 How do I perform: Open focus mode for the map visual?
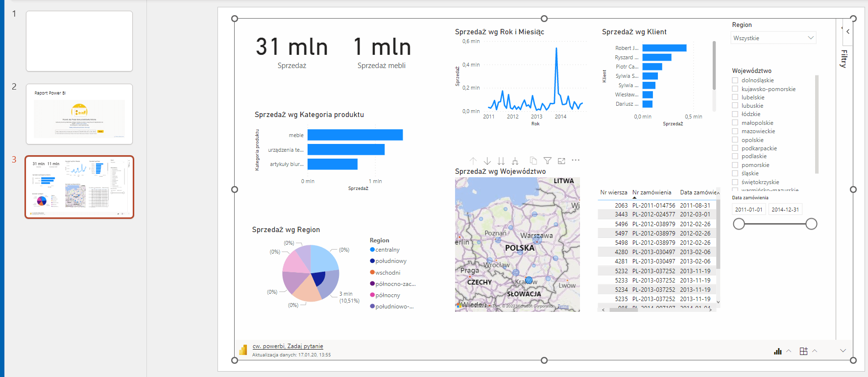click(x=561, y=161)
